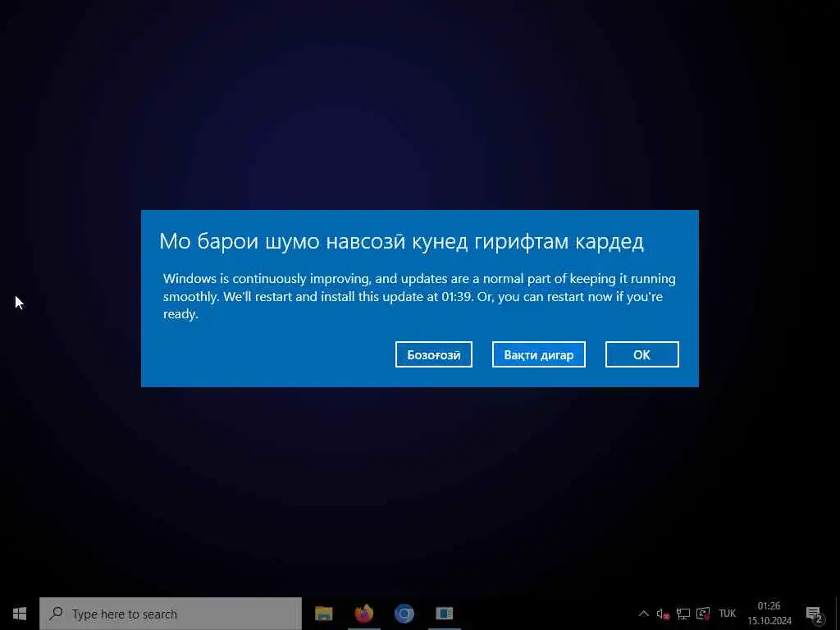Open File Explorer from taskbar

(323, 614)
